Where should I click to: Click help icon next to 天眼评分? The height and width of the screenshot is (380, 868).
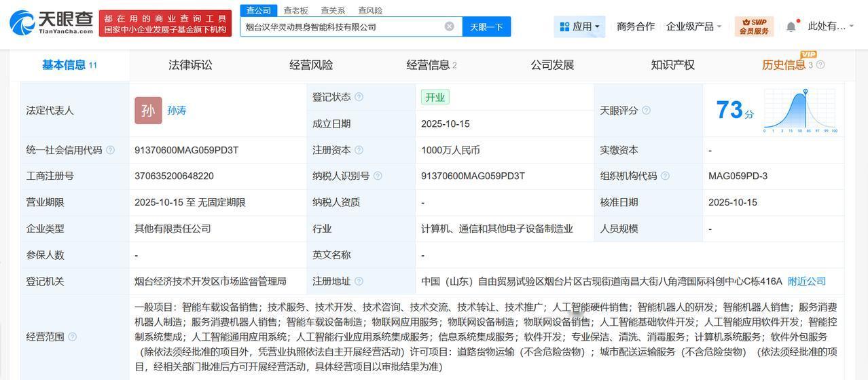646,110
